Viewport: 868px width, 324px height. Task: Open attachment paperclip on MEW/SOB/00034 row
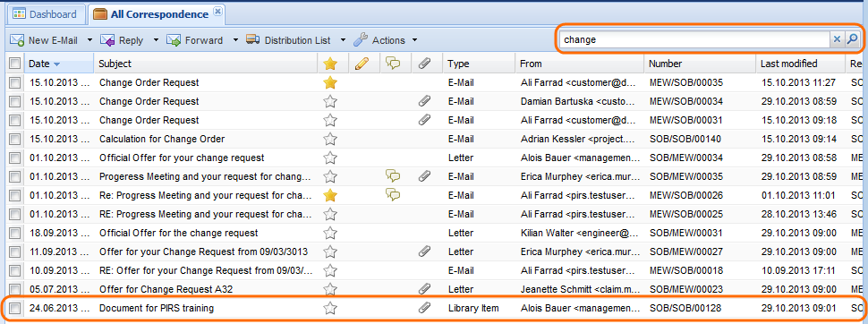pos(424,101)
